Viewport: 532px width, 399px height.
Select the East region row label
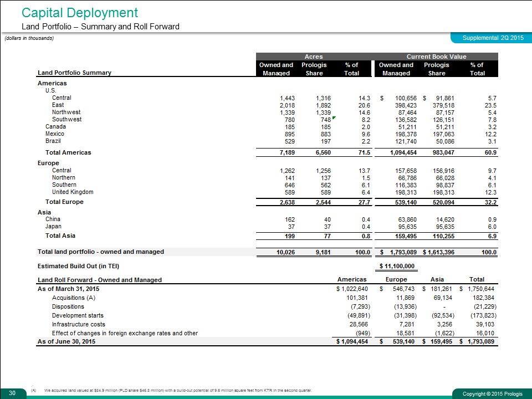(x=58, y=105)
